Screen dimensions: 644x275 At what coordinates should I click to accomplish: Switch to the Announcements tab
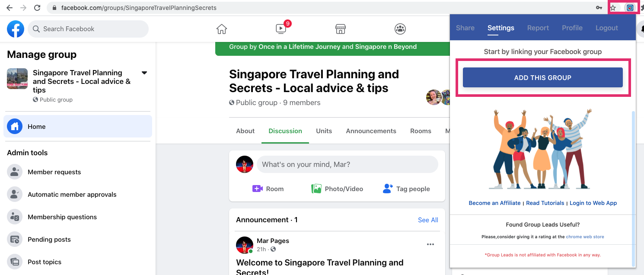(x=371, y=131)
